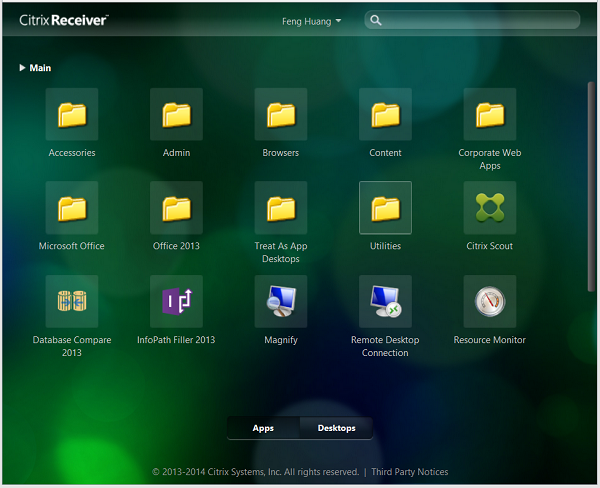Open the Treat As App Desktops folder icon
Screen dimensions: 600x488
[x=281, y=208]
